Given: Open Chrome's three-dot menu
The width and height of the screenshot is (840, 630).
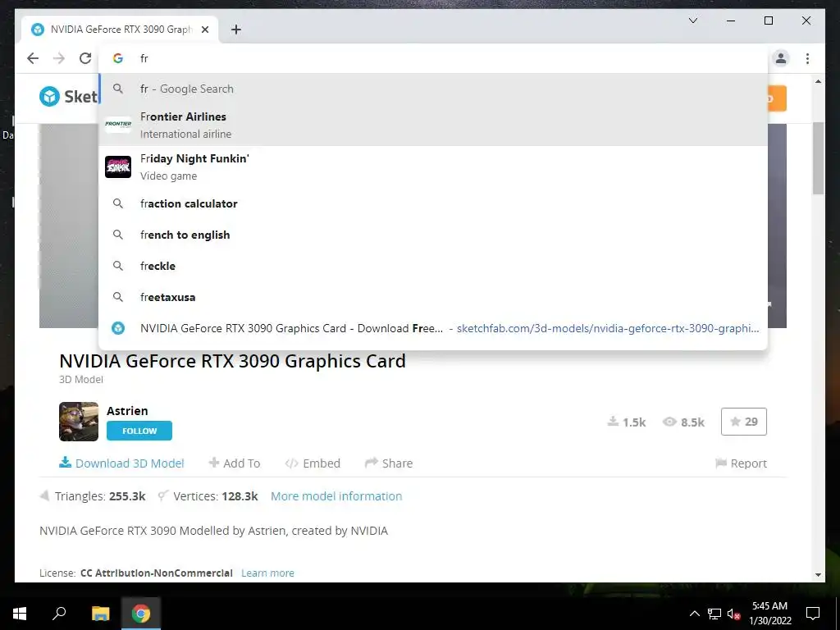Looking at the screenshot, I should 807,58.
